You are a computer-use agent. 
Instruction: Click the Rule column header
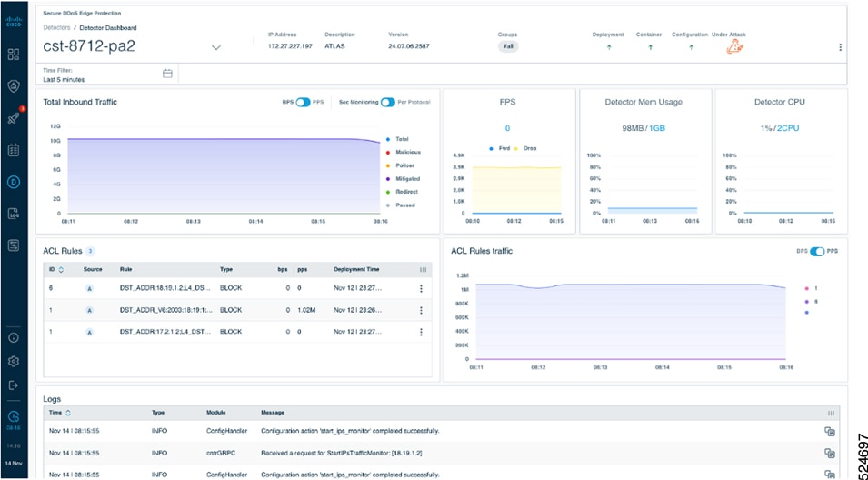(x=125, y=270)
